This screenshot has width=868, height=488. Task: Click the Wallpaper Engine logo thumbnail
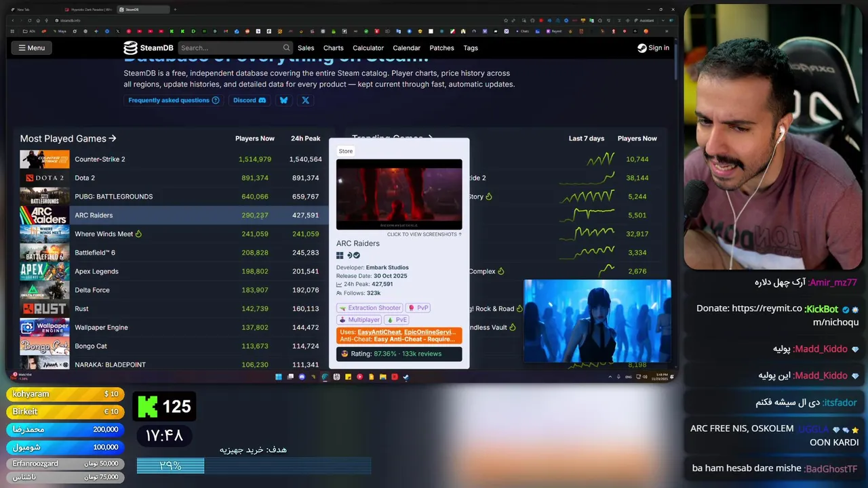click(44, 327)
